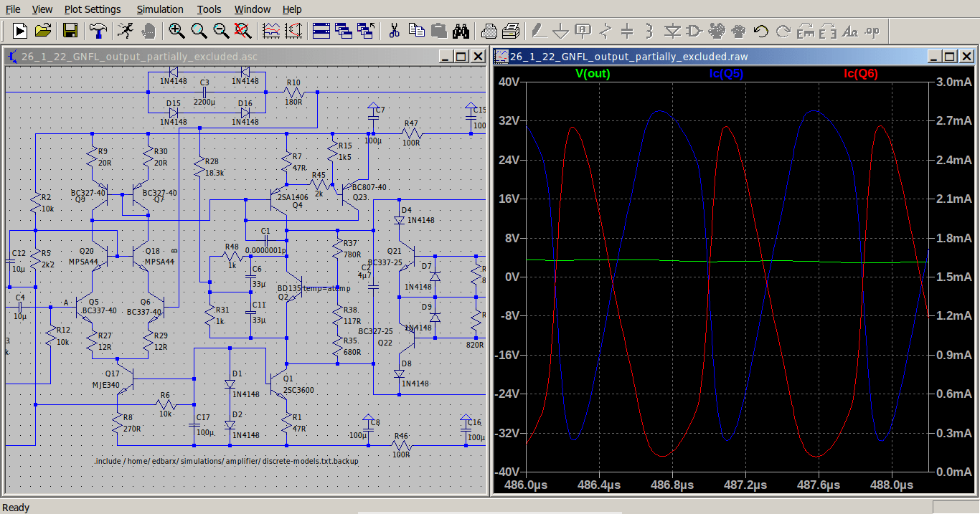The height and width of the screenshot is (514, 980).
Task: Click the Autorange axes icon
Action: pos(293,30)
